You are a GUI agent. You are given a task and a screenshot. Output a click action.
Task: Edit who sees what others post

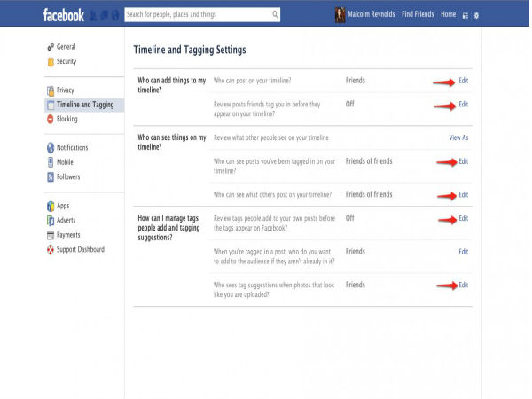464,195
